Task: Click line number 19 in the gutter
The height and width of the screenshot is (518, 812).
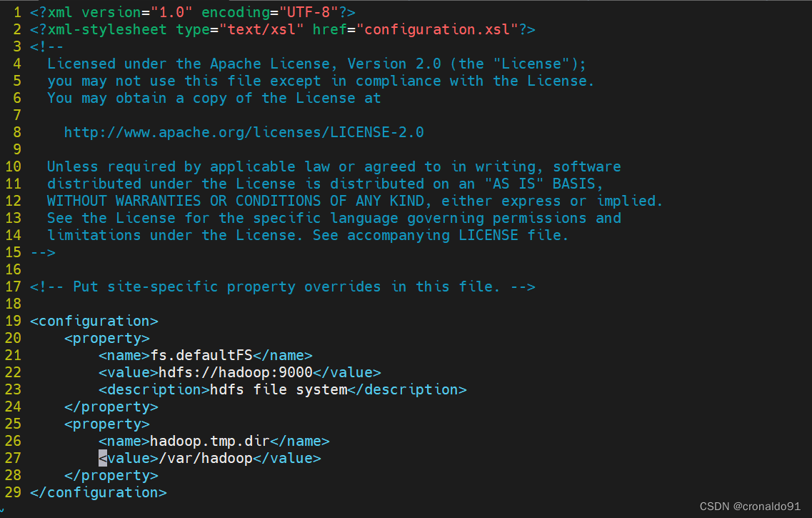Action: [x=14, y=322]
